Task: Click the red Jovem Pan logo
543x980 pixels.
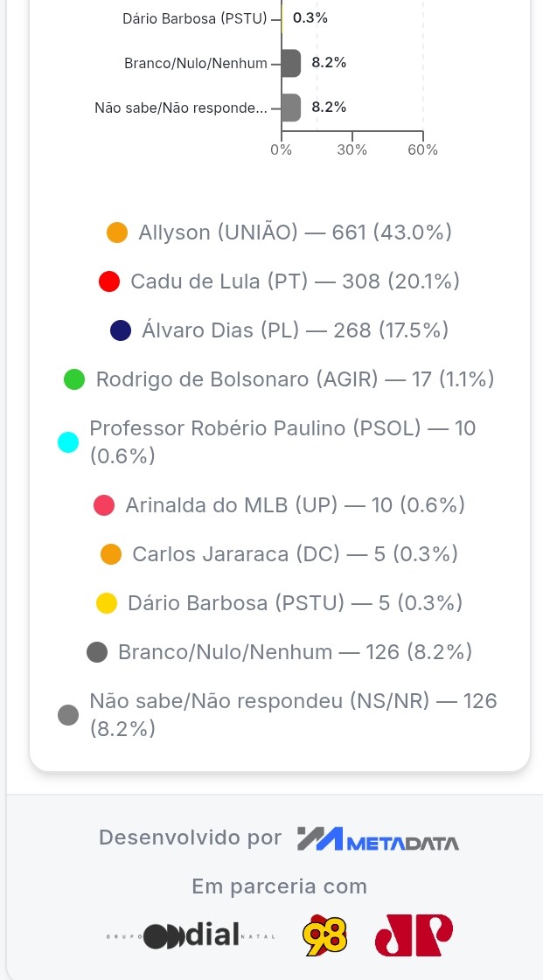Action: click(414, 935)
